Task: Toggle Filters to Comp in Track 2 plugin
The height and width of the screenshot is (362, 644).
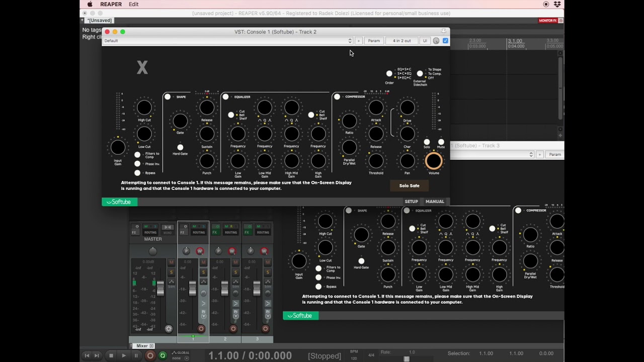Action: tap(137, 155)
